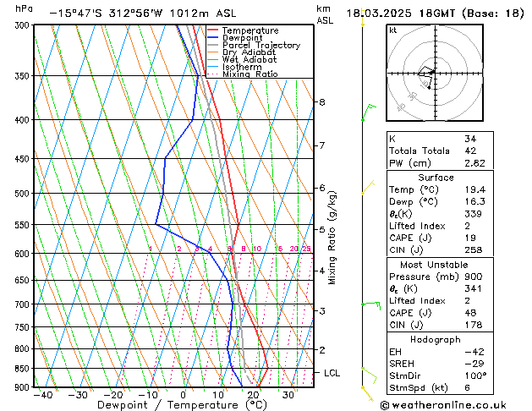Click the 'Mixing Ratio' legend entry
The image size is (532, 411).
250,74
